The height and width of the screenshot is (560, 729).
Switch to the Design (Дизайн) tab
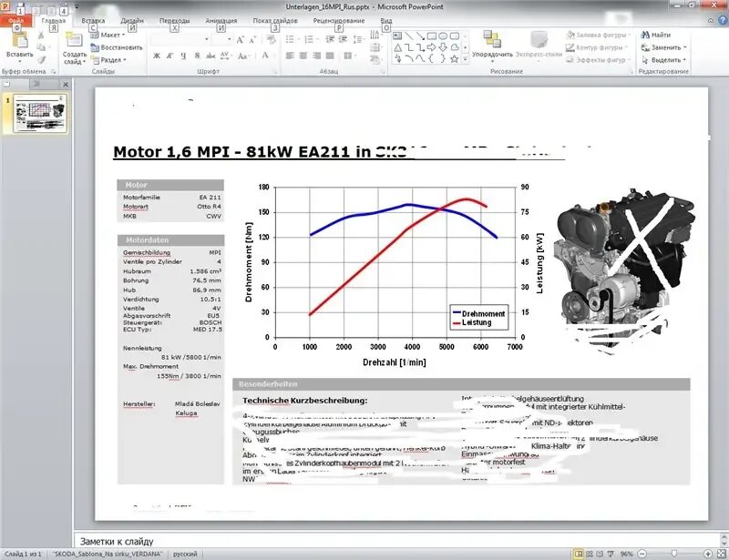pyautogui.click(x=132, y=20)
